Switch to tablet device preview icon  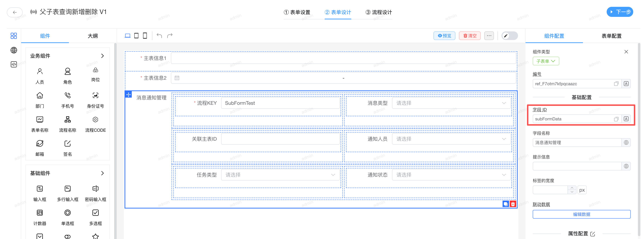tap(136, 36)
